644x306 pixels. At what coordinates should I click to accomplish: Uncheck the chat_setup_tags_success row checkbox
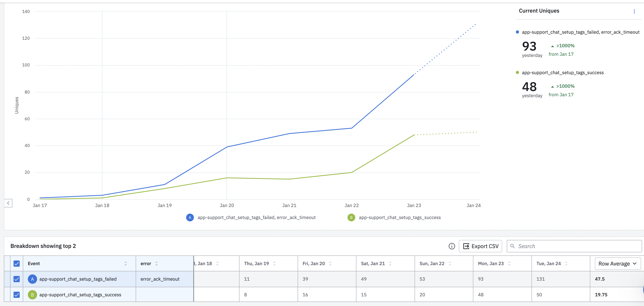click(16, 295)
